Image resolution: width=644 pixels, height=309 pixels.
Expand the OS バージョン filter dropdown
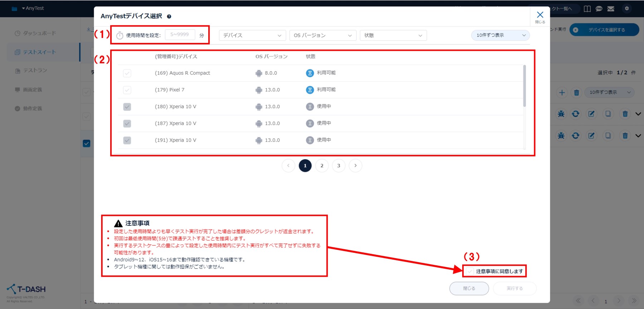[322, 35]
